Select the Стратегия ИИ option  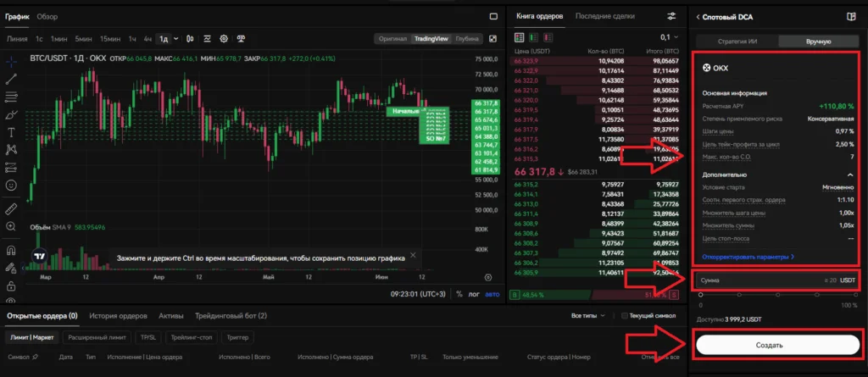click(x=737, y=42)
